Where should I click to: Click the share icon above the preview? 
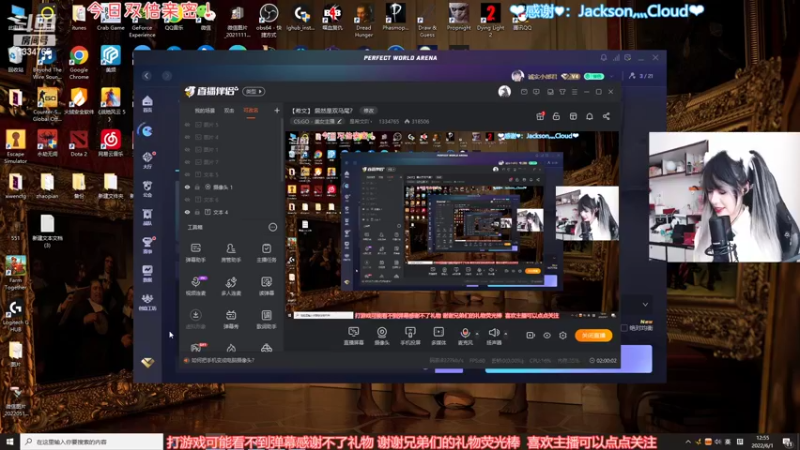[606, 116]
